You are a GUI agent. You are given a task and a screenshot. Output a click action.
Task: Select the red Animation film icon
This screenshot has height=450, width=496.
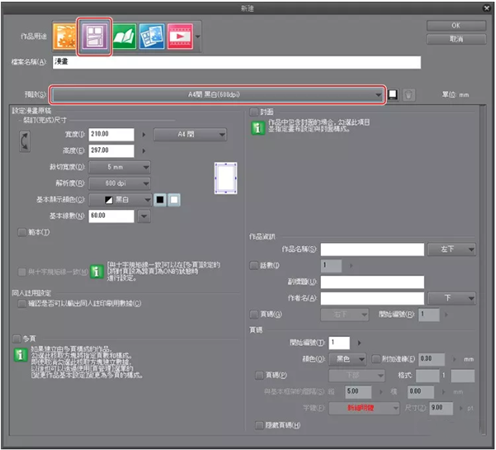coord(180,37)
